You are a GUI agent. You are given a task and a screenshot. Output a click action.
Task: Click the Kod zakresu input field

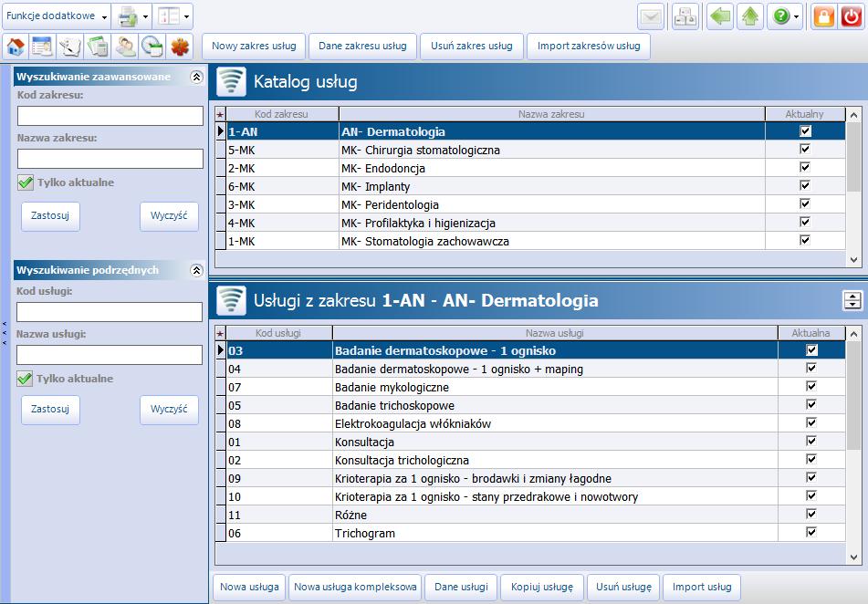(x=110, y=116)
